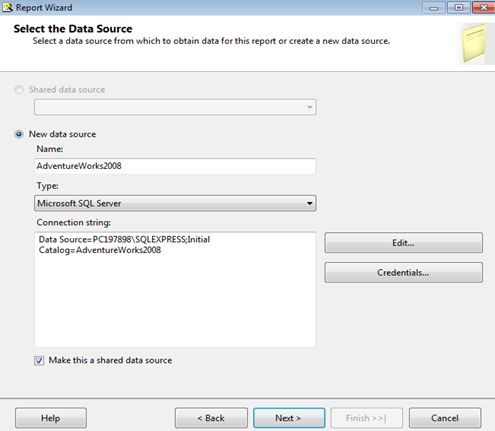The width and height of the screenshot is (495, 431).
Task: Click inside the Connection string text box
Action: click(x=175, y=289)
